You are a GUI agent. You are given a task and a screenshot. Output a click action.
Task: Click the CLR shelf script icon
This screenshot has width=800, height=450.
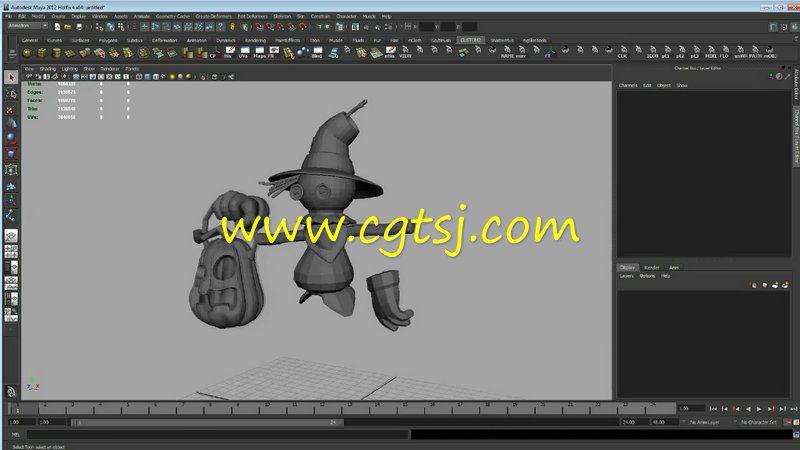[x=622, y=52]
